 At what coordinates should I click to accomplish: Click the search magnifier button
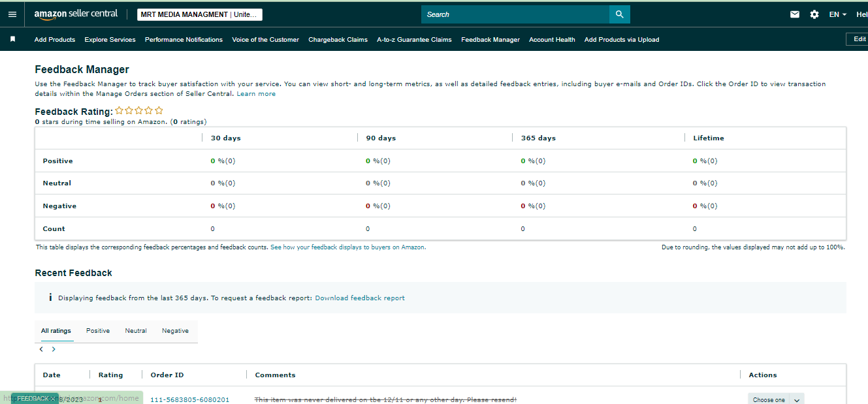tap(620, 14)
